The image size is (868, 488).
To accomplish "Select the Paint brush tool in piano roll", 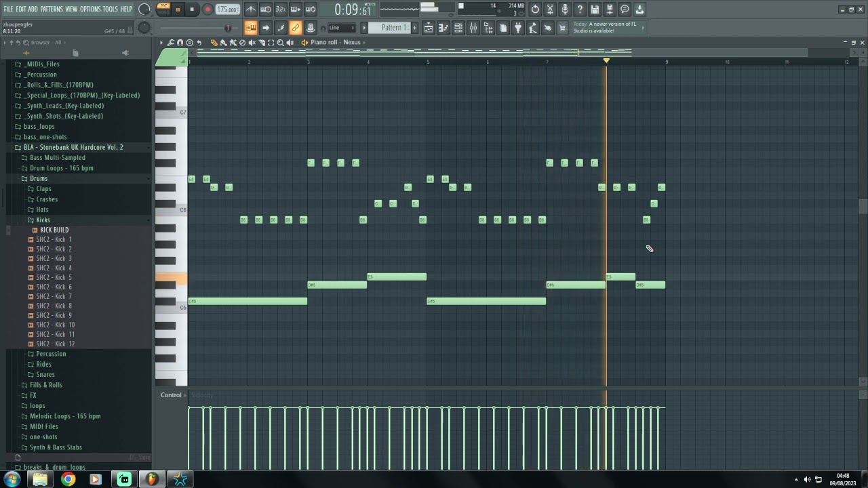I will click(223, 42).
